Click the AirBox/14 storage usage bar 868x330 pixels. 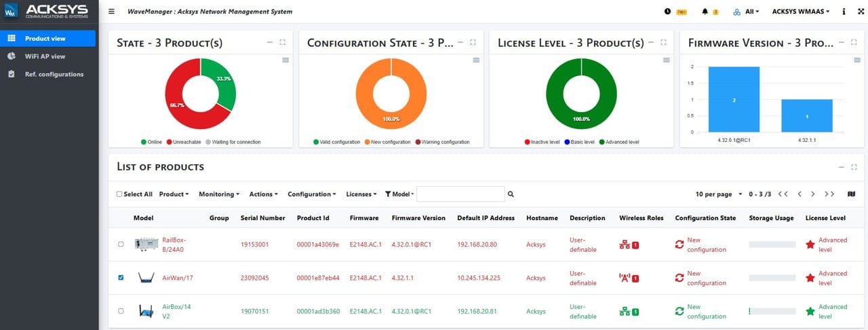(772, 311)
